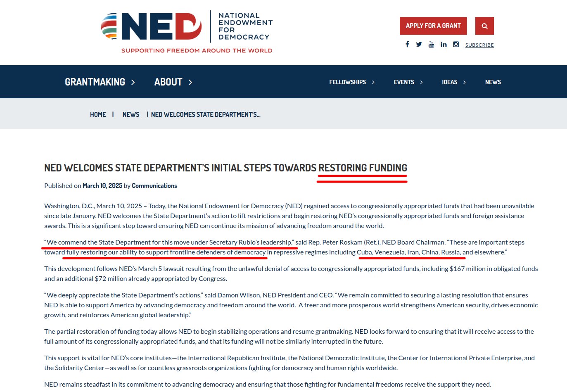Expand the About menu chevron

click(190, 82)
